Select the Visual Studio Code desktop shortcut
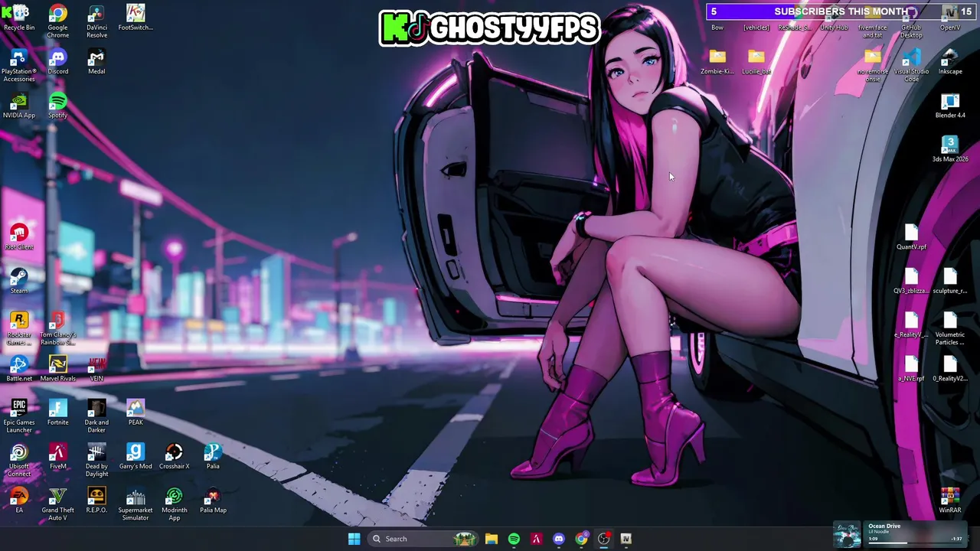The width and height of the screenshot is (980, 551). [x=911, y=65]
